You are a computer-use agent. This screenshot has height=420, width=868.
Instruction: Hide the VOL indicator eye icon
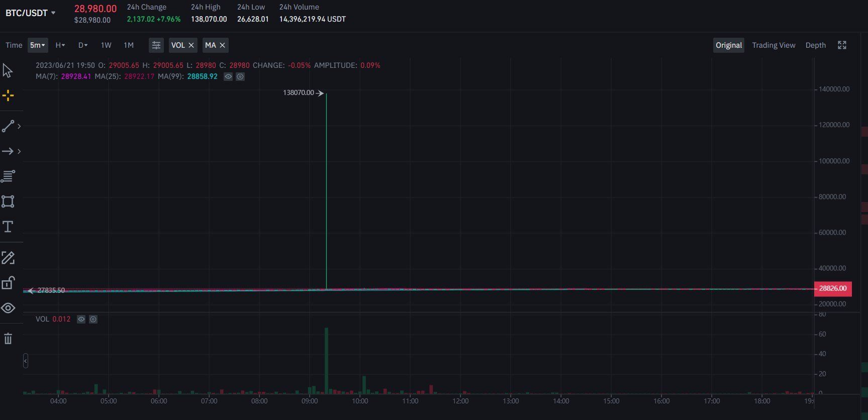pyautogui.click(x=81, y=319)
